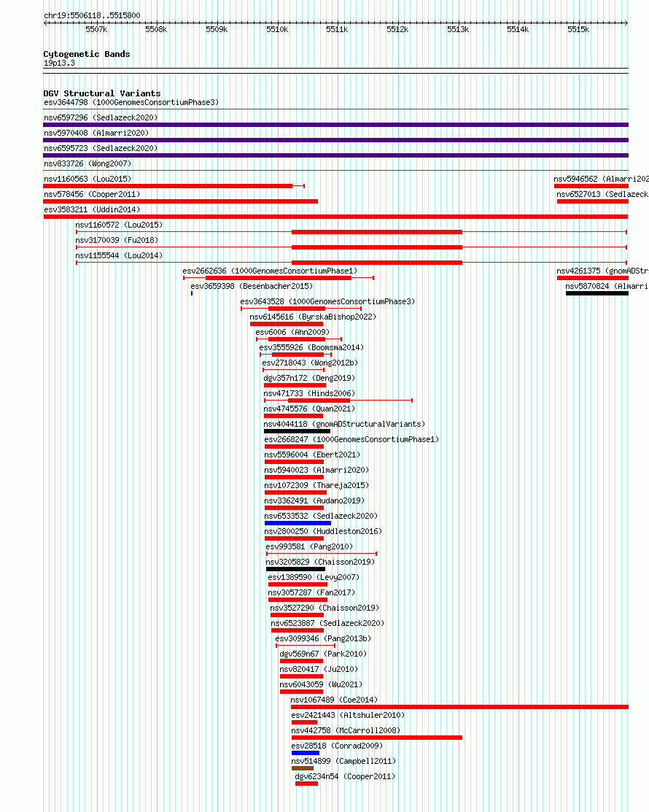Image resolution: width=649 pixels, height=812 pixels.
Task: Click the nsv1067489 Coe2014 label
Action: pyautogui.click(x=334, y=700)
